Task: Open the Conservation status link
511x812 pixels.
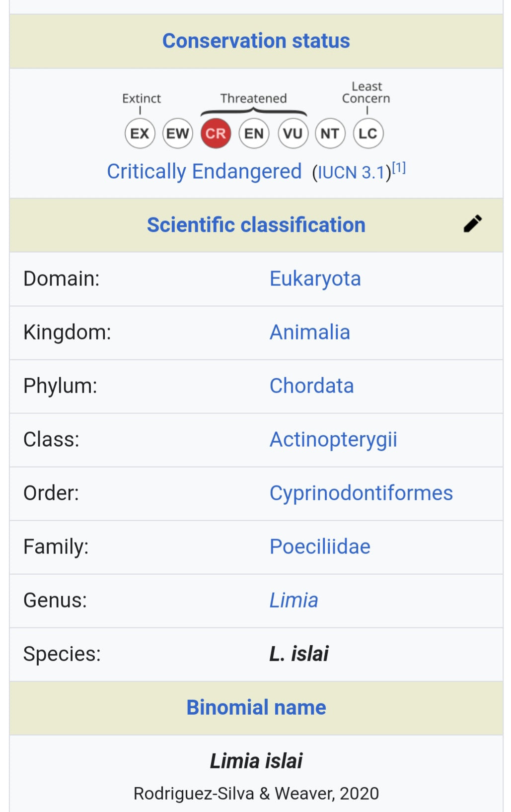Action: [256, 41]
